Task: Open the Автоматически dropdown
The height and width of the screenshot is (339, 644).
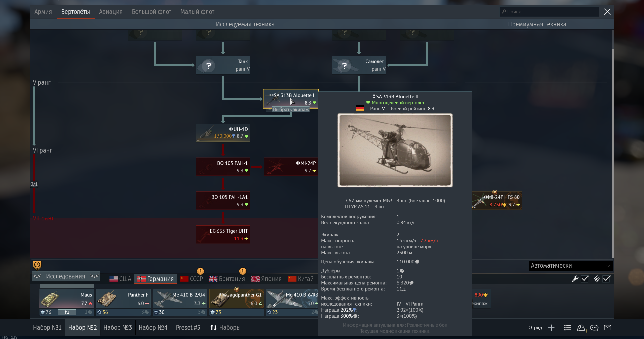Action: click(x=571, y=266)
